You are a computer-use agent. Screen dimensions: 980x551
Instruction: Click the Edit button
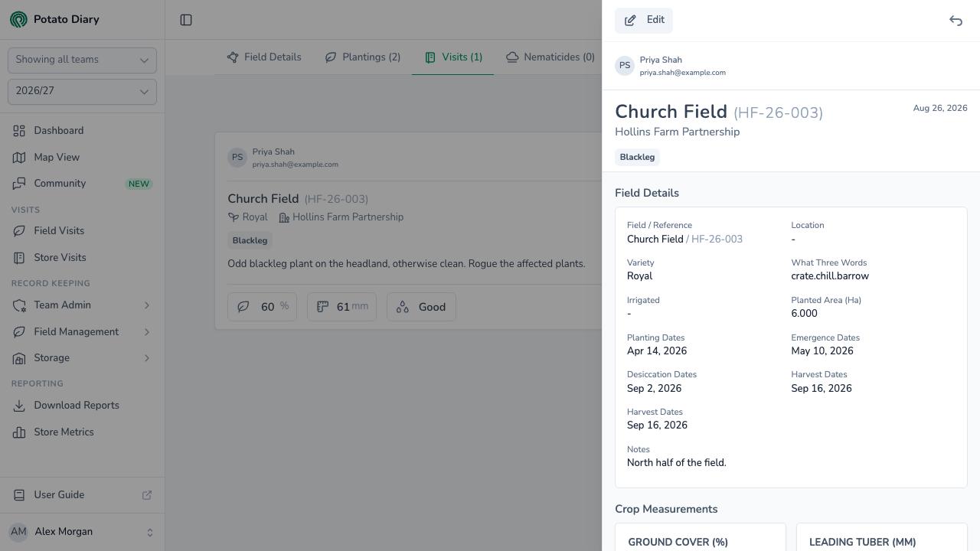click(644, 21)
